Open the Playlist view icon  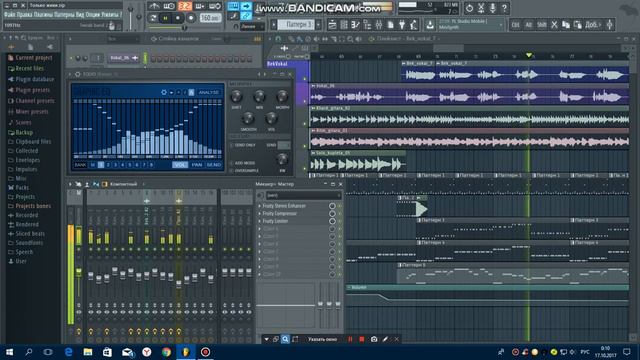coord(333,25)
